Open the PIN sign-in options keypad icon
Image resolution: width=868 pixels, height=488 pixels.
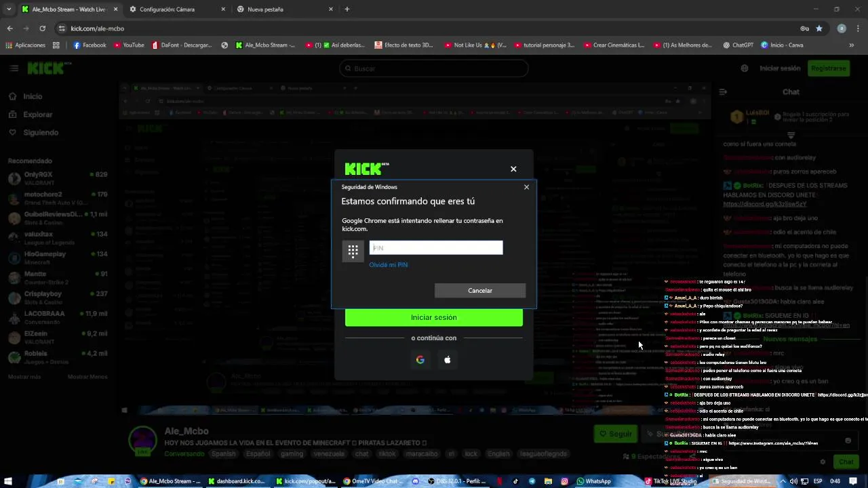353,251
